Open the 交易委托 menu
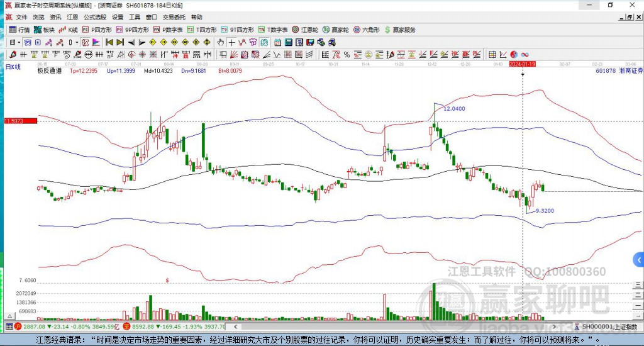Screen dimensions: 644x346 174,17
